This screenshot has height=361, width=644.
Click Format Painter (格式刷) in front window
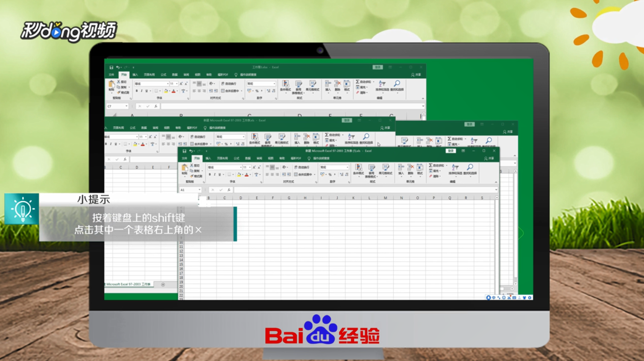click(196, 176)
